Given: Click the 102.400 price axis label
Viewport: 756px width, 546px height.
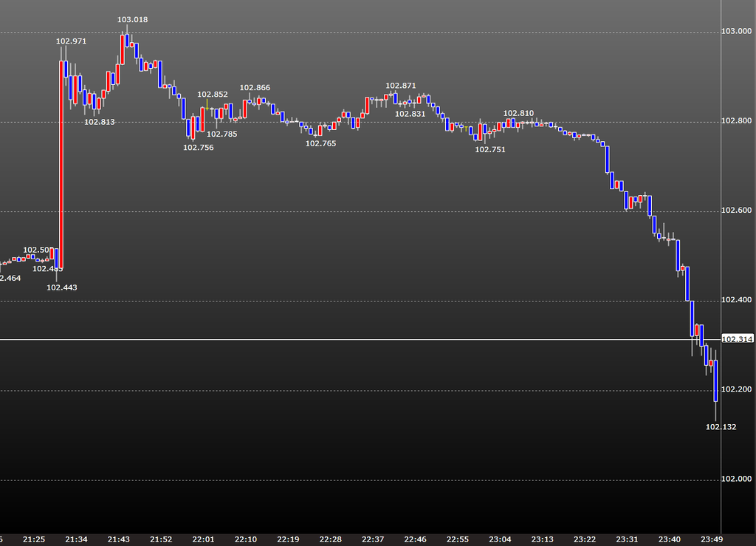Looking at the screenshot, I should (736, 300).
